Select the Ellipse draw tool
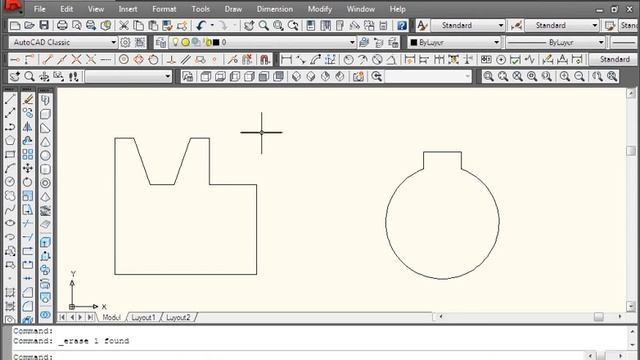The image size is (640, 360). (x=10, y=223)
